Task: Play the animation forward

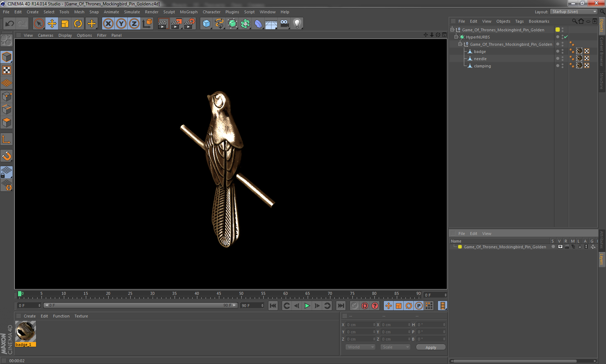Action: [307, 306]
